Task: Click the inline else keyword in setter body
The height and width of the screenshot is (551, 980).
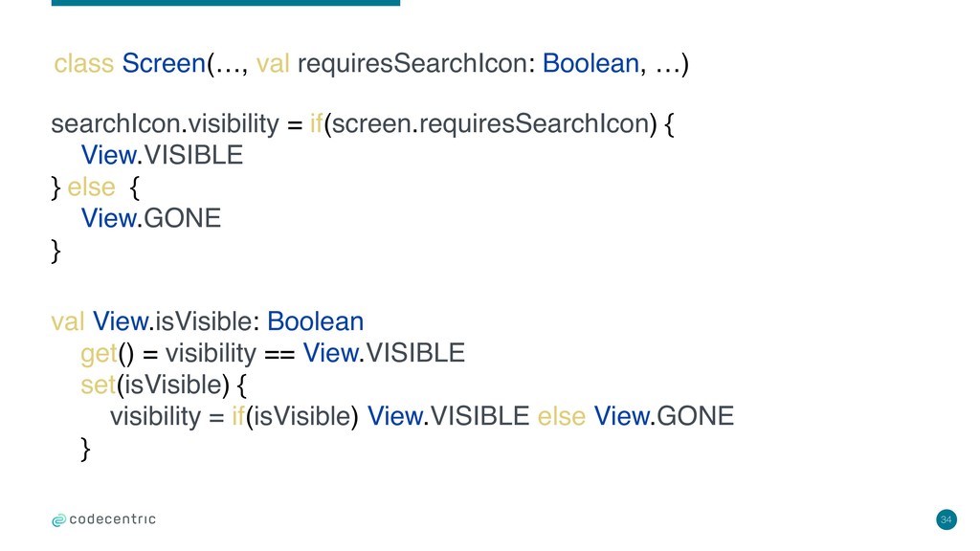Action: pyautogui.click(x=561, y=416)
